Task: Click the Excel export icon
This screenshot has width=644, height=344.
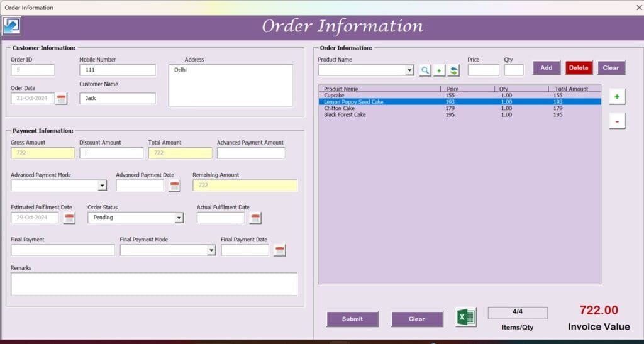Action: pyautogui.click(x=466, y=317)
